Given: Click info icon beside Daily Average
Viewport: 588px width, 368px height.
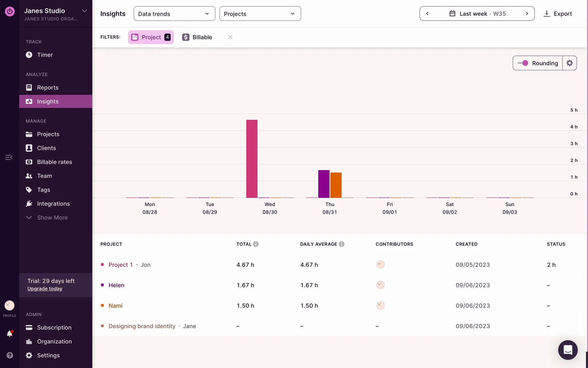Looking at the screenshot, I should (x=341, y=244).
